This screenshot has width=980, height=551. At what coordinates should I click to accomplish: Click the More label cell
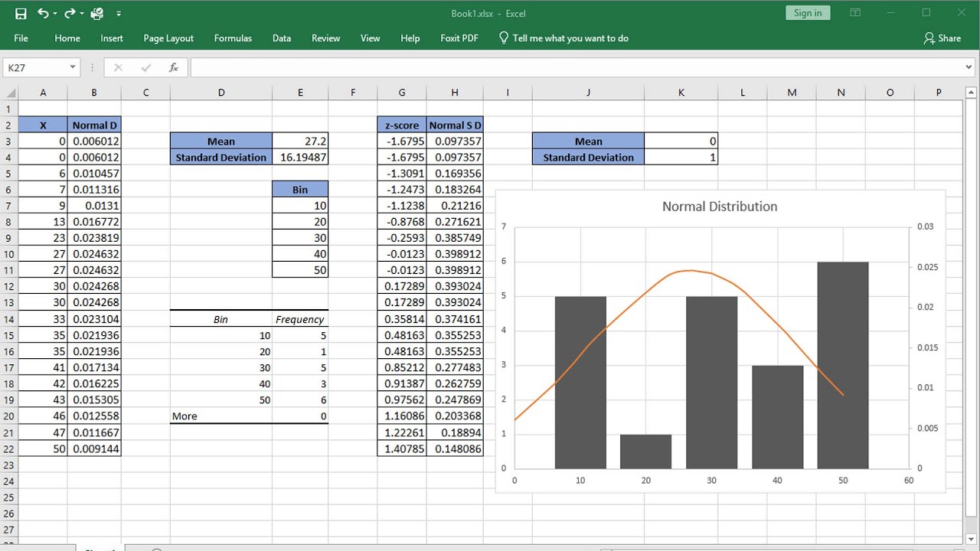221,416
